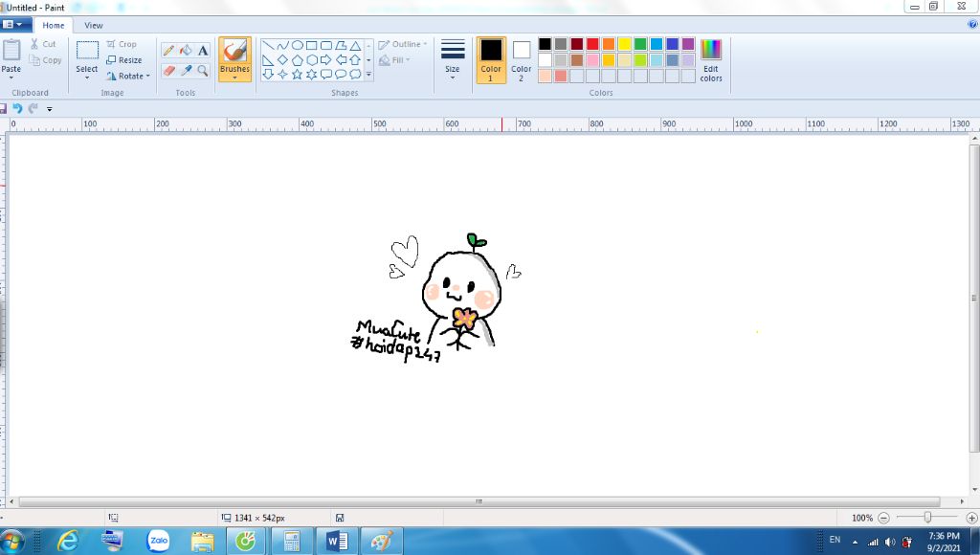The image size is (980, 555).
Task: Open the Customize Quick Access Toolbar dropdown
Action: pyautogui.click(x=50, y=109)
